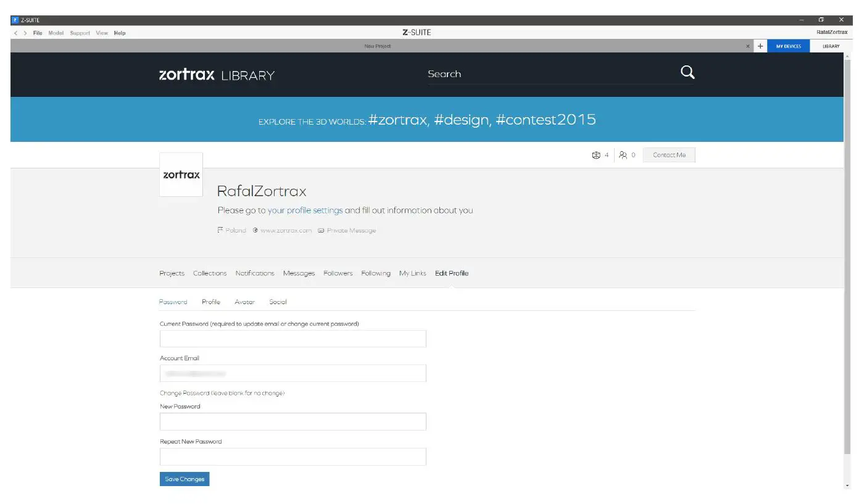
Task: Open the Avatar tab
Action: click(x=244, y=302)
